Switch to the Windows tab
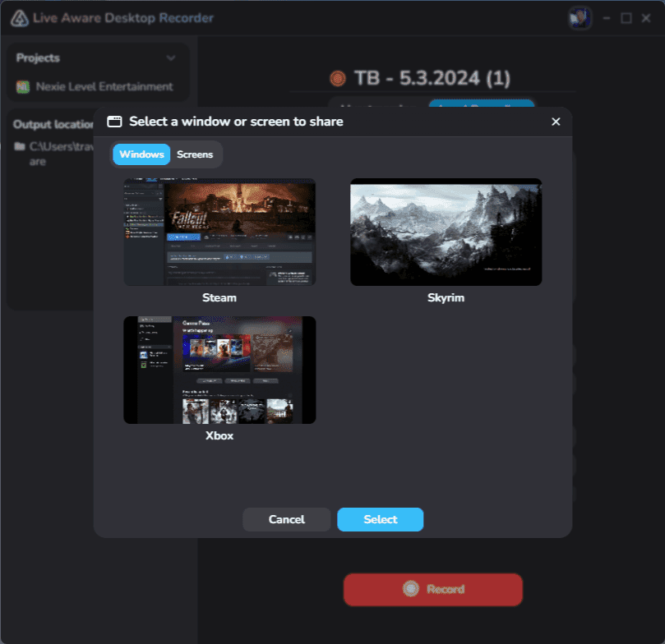This screenshot has width=665, height=644. [141, 154]
